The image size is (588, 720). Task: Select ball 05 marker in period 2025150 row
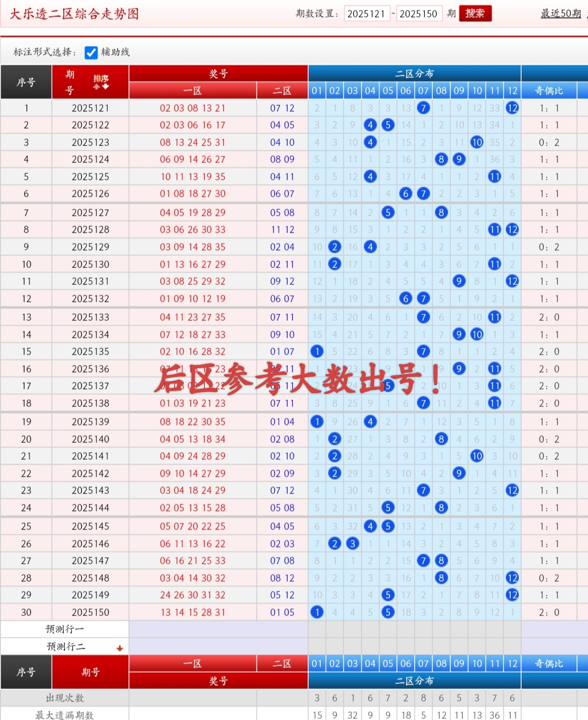pyautogui.click(x=388, y=612)
